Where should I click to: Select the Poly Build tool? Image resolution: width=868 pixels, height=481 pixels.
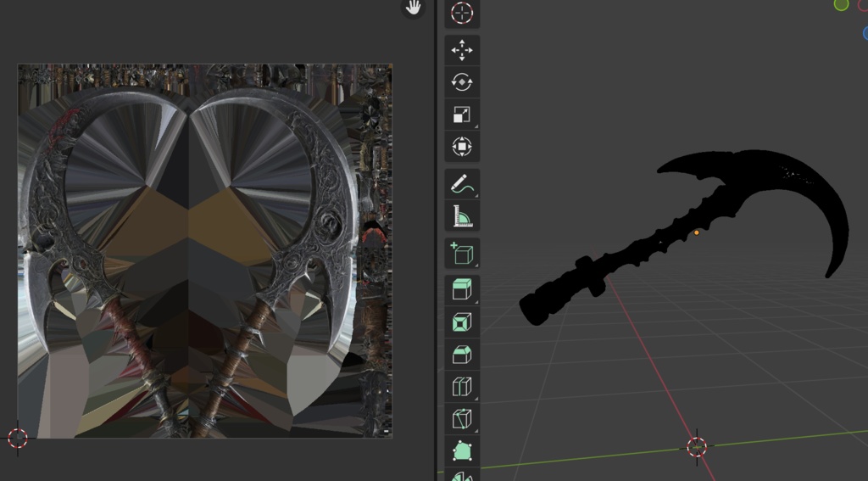coord(462,451)
